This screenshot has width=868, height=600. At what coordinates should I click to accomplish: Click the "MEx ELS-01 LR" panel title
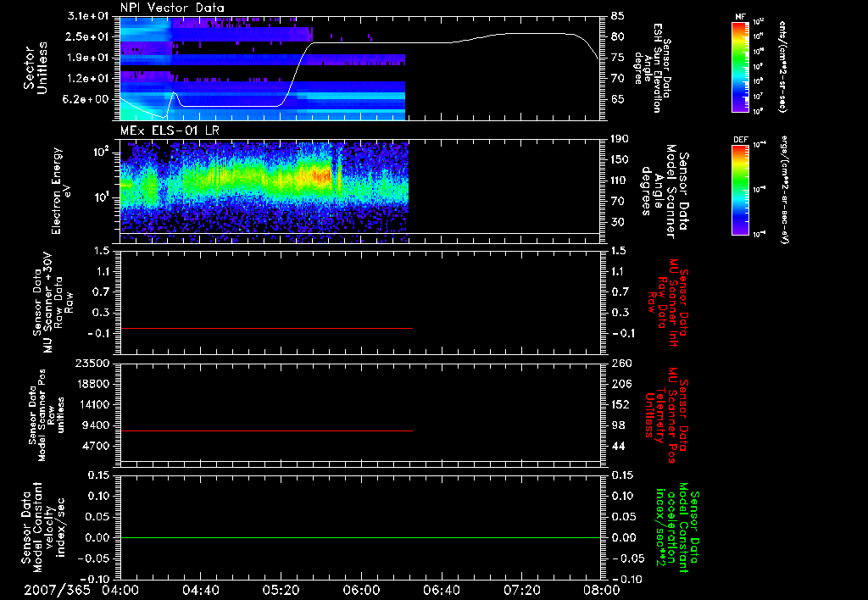click(169, 131)
